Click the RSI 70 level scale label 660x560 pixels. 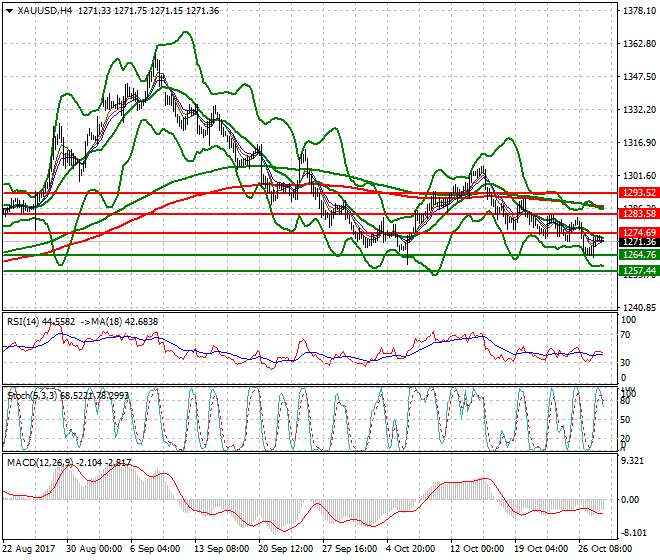625,335
